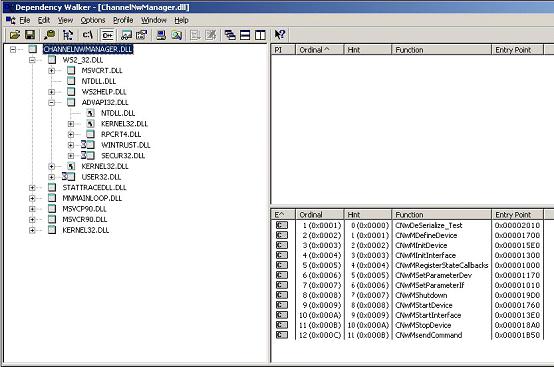This screenshot has height=367, width=554.
Task: Click the Tile Horizontally toolbar icon
Action: [x=245, y=35]
